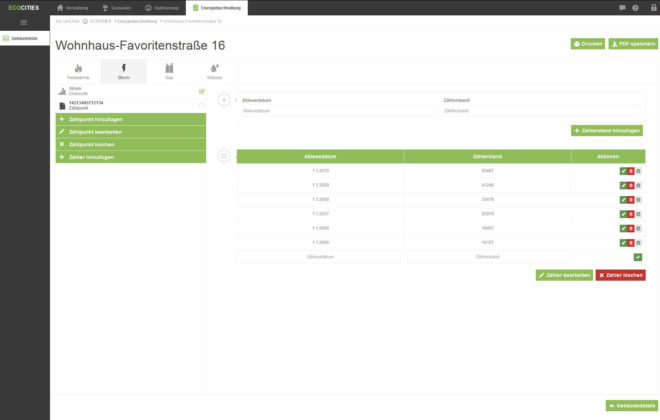Click the round plus icon beside Ablesedatum form
Screen dimensions: 660x420
pyautogui.click(x=224, y=100)
